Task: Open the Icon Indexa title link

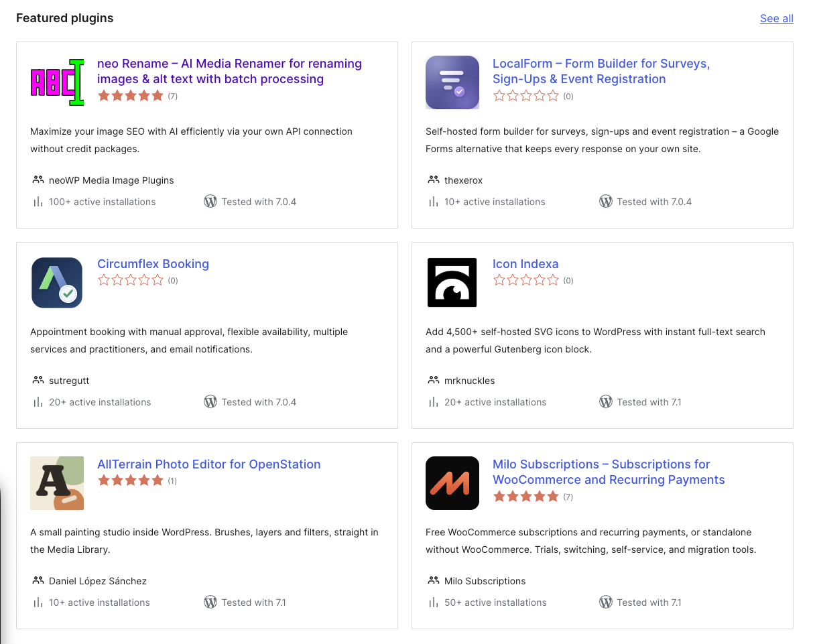Action: (x=525, y=264)
